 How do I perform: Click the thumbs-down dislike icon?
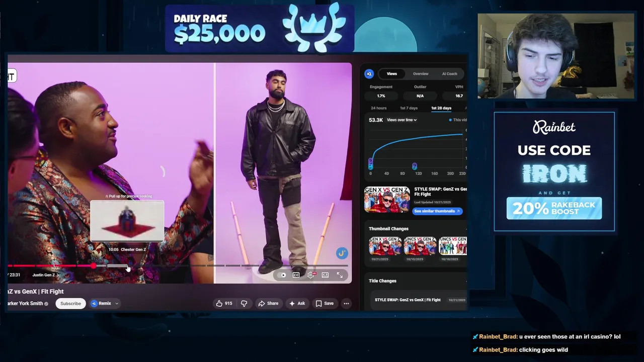coord(244,303)
